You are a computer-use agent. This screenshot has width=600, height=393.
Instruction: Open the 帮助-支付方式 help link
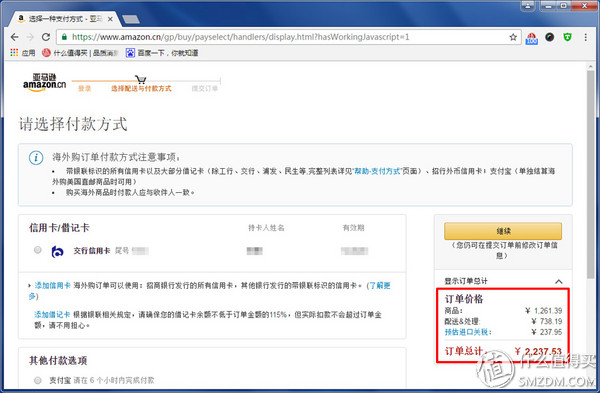[x=377, y=171]
